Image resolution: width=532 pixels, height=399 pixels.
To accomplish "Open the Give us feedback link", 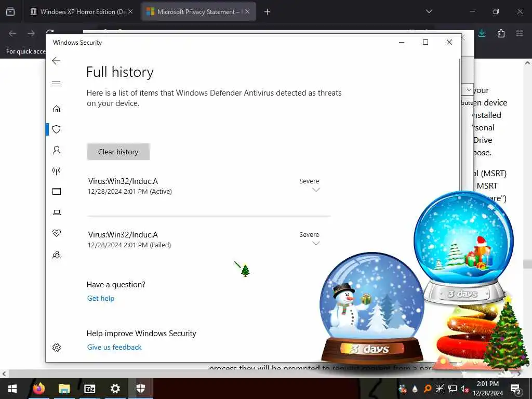I will click(x=114, y=347).
